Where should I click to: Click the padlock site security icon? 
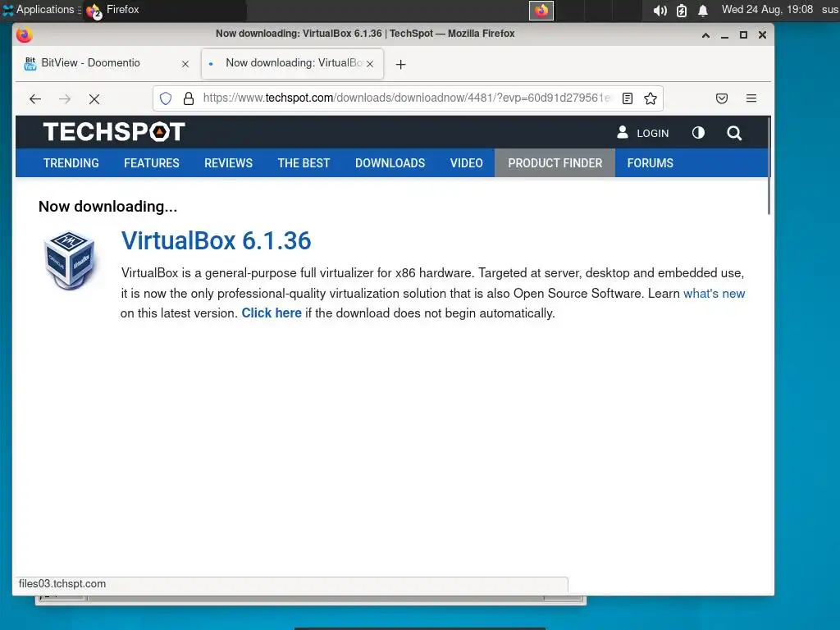point(189,98)
